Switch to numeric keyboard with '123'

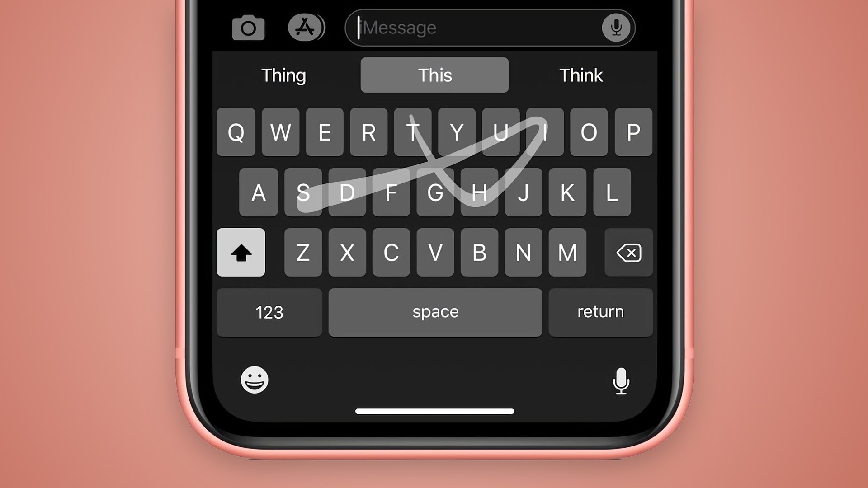coord(269,311)
